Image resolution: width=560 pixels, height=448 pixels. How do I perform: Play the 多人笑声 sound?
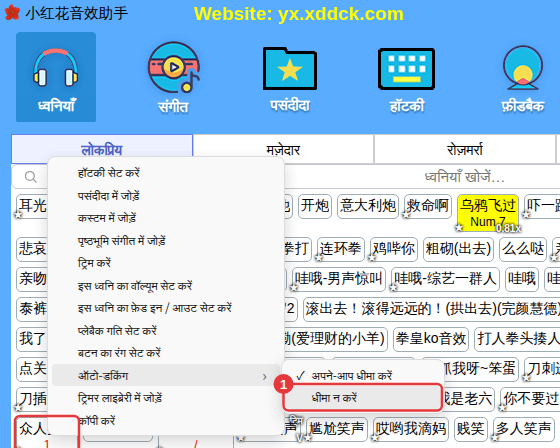pos(523,429)
